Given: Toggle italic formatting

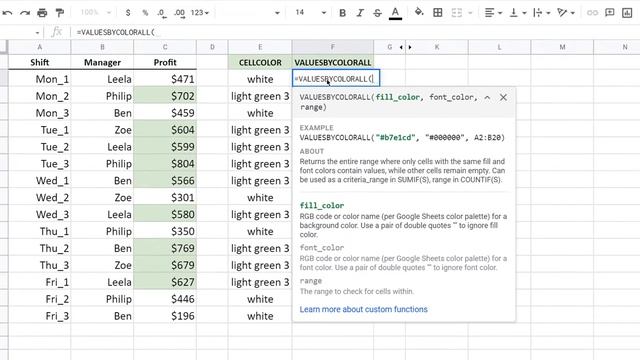Looking at the screenshot, I should pyautogui.click(x=360, y=13).
